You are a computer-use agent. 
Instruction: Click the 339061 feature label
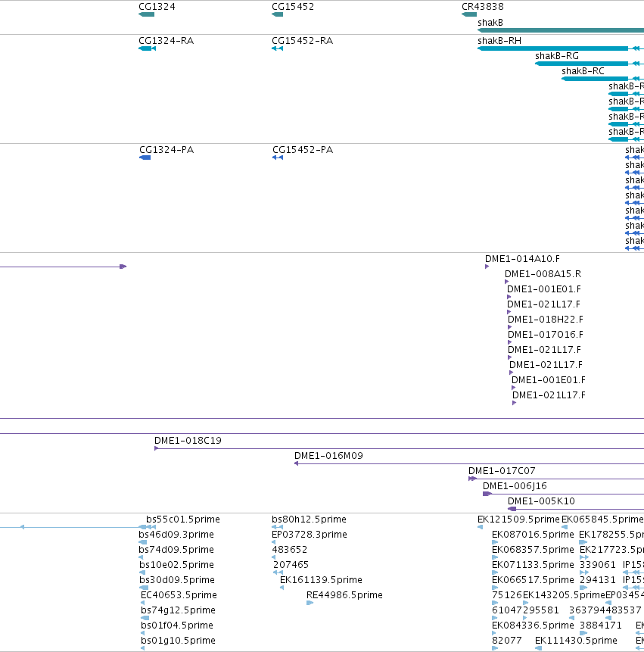click(x=598, y=565)
